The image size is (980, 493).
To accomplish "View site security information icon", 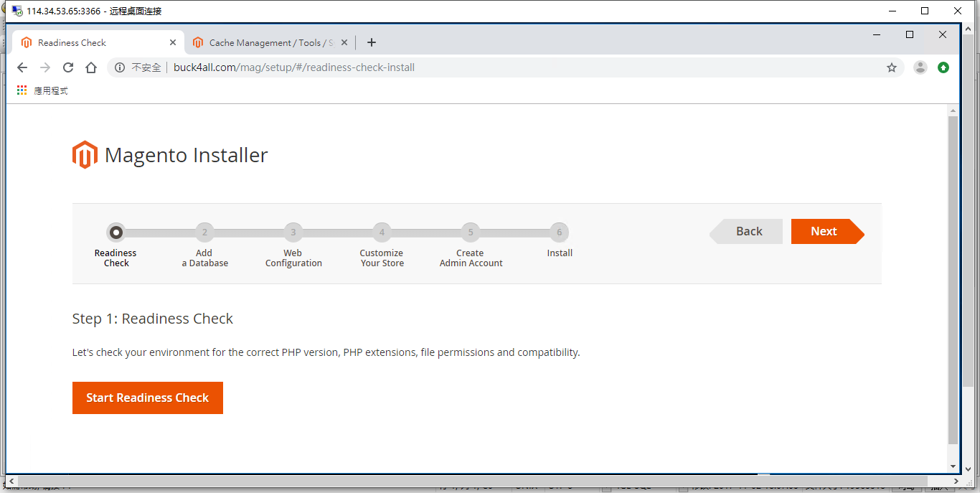I will [119, 67].
